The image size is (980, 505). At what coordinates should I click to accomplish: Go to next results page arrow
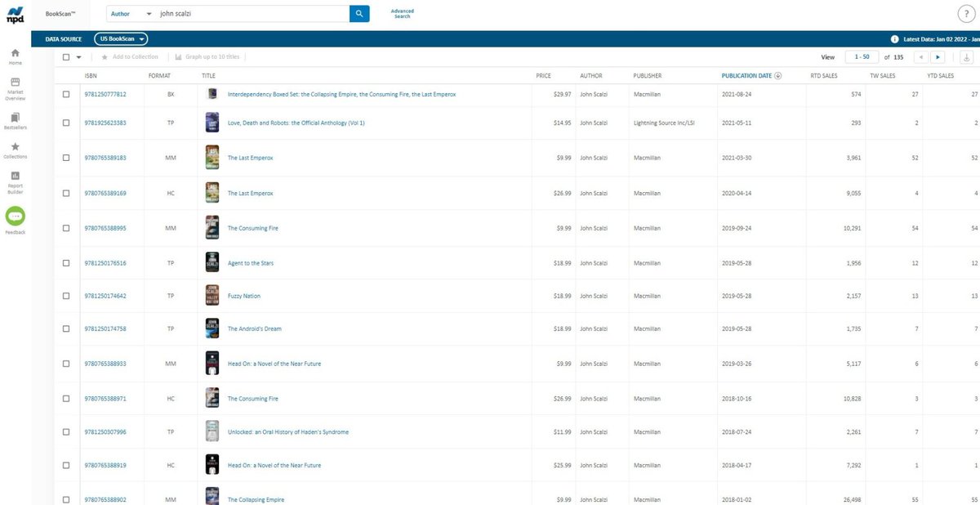tap(938, 57)
